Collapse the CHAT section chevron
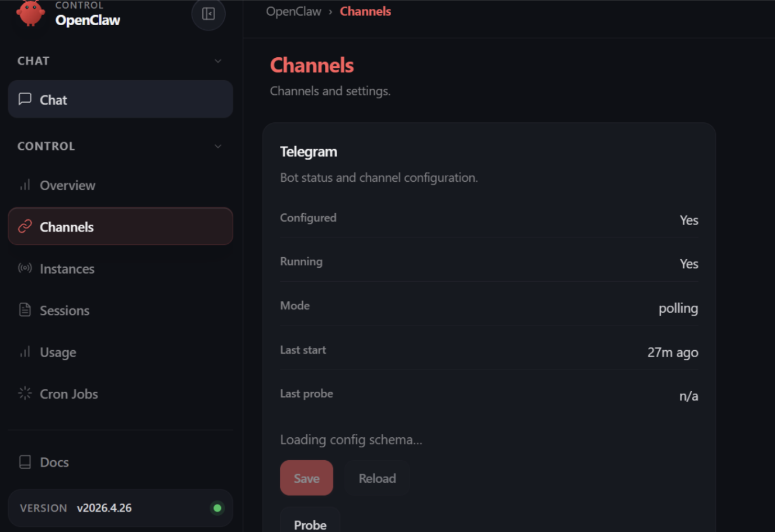 pos(218,61)
